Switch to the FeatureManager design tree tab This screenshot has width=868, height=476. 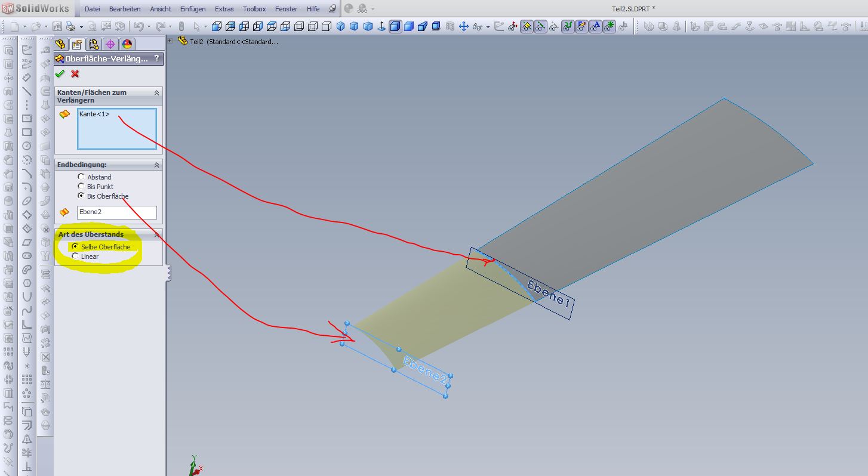[x=60, y=44]
